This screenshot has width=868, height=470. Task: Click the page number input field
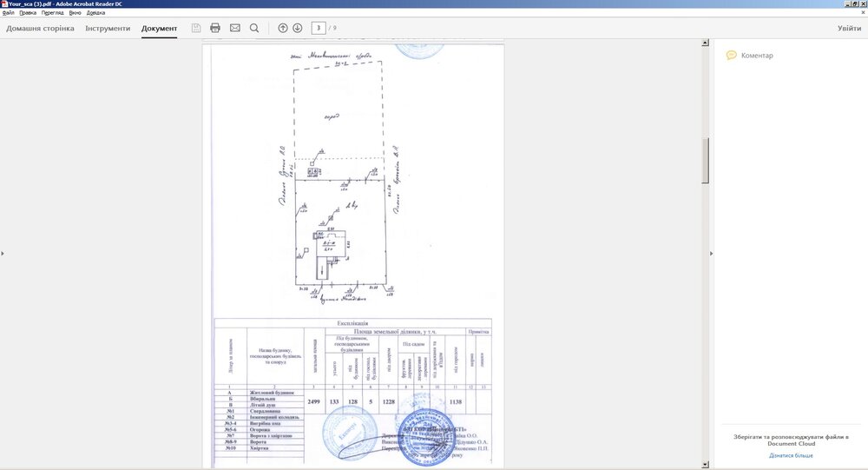pyautogui.click(x=319, y=28)
